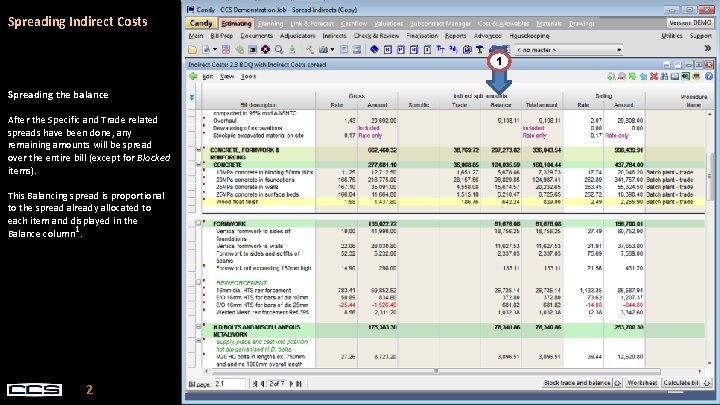The width and height of the screenshot is (720, 405).
Task: Open the Candy tab
Action: (201, 23)
